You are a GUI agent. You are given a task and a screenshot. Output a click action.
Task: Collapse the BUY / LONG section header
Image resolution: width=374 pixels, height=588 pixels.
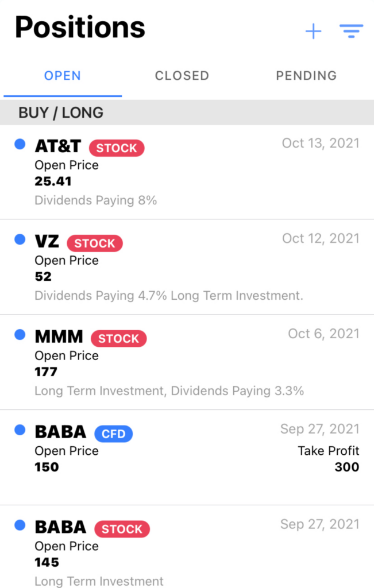[61, 113]
